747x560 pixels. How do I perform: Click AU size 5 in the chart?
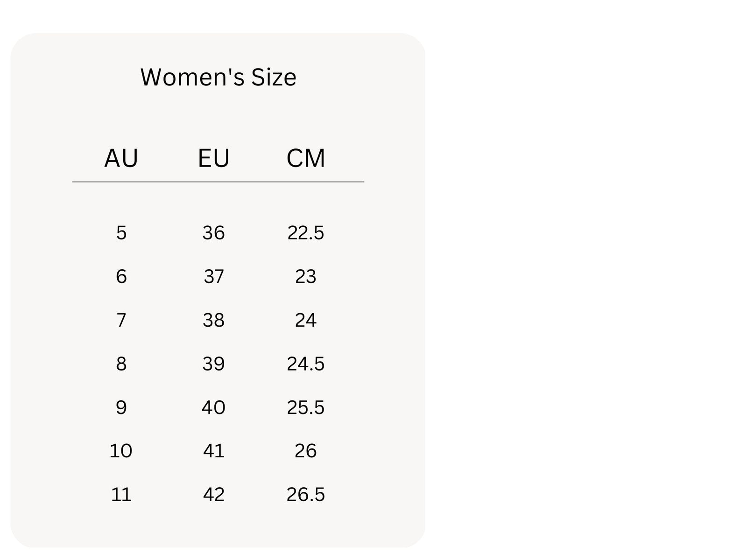(x=121, y=233)
